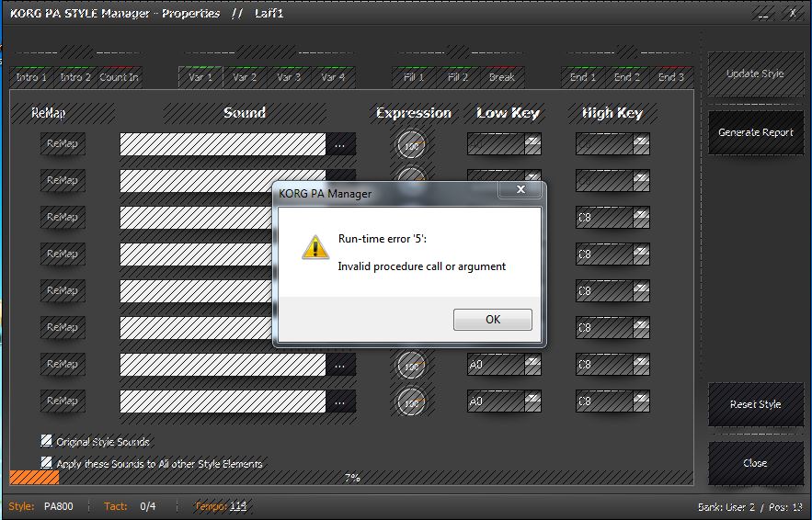
Task: Click the seventh row Expression knob
Action: pyautogui.click(x=411, y=366)
